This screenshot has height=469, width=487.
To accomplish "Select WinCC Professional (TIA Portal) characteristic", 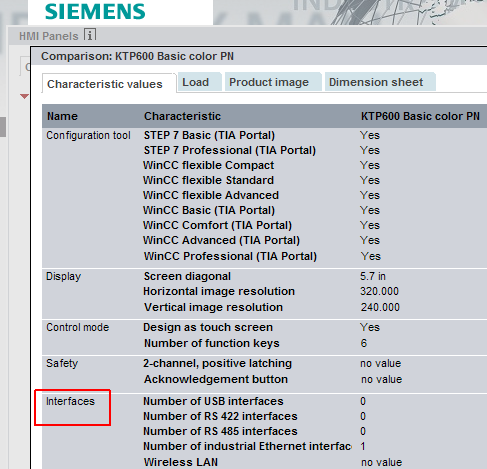I will (230, 256).
